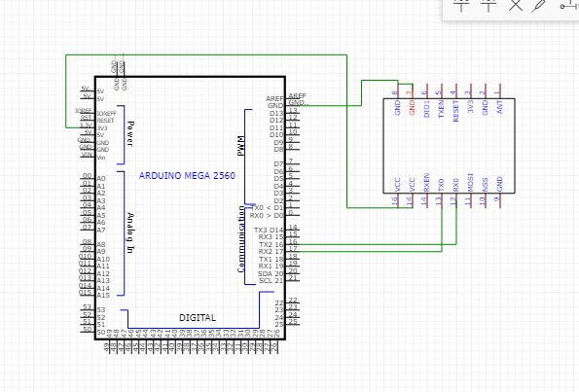Click the AREF label inside the Arduino
The height and width of the screenshot is (392, 579).
click(274, 98)
